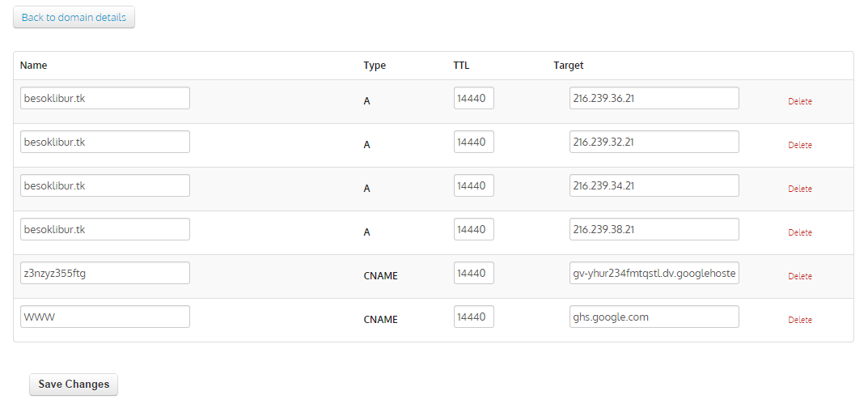
Task: Edit the WWW name field
Action: pyautogui.click(x=105, y=317)
